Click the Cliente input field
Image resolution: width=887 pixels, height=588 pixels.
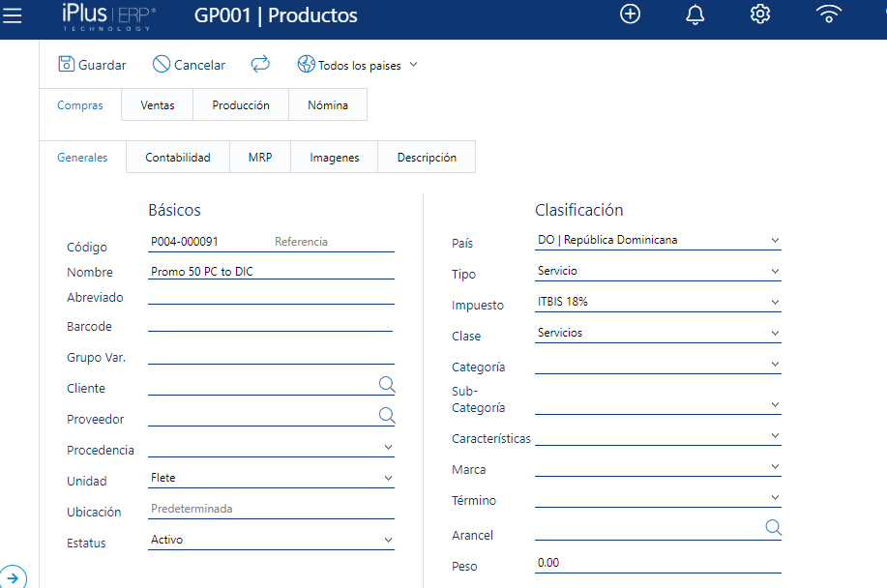point(262,387)
